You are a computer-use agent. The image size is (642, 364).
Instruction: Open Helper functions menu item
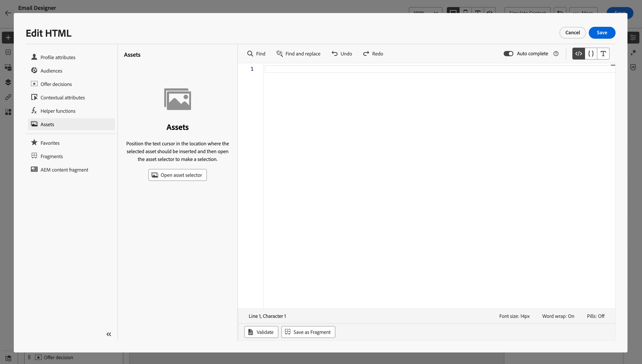pos(58,111)
